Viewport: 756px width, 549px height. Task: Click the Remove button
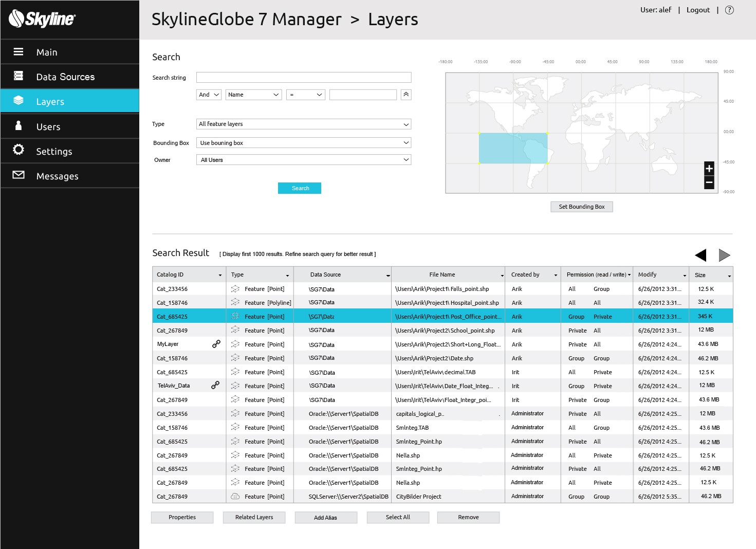pyautogui.click(x=468, y=517)
